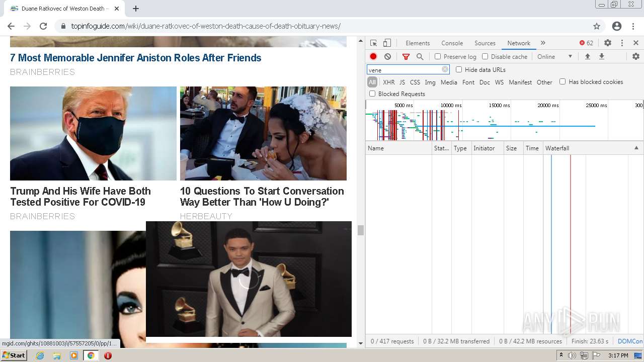This screenshot has height=362, width=644.
Task: Enable Disable cache checkbox
Action: (485, 57)
